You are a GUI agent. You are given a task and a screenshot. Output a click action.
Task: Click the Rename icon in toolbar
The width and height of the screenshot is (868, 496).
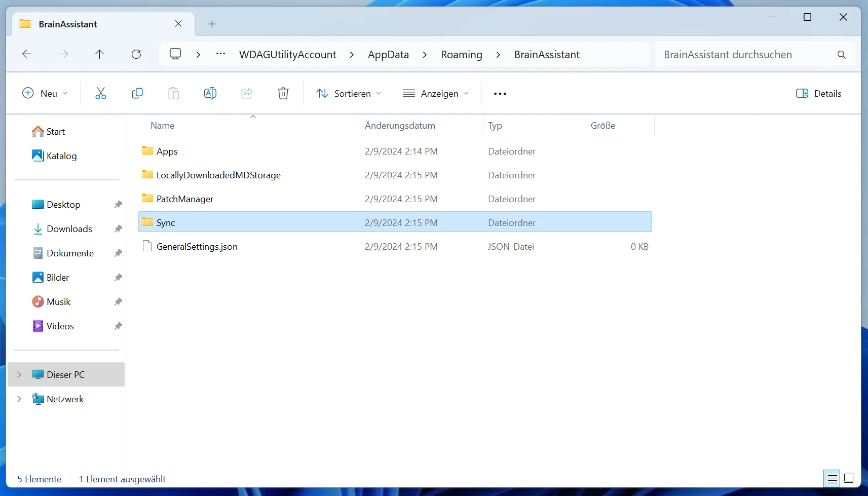210,93
